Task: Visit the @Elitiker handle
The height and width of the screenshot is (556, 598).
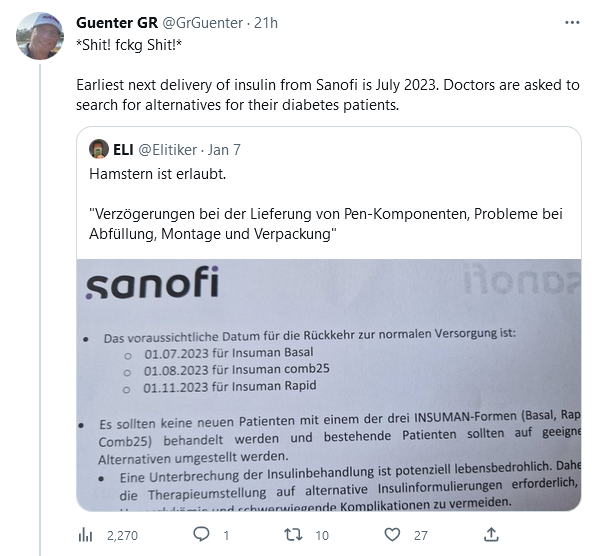Action: (167, 150)
